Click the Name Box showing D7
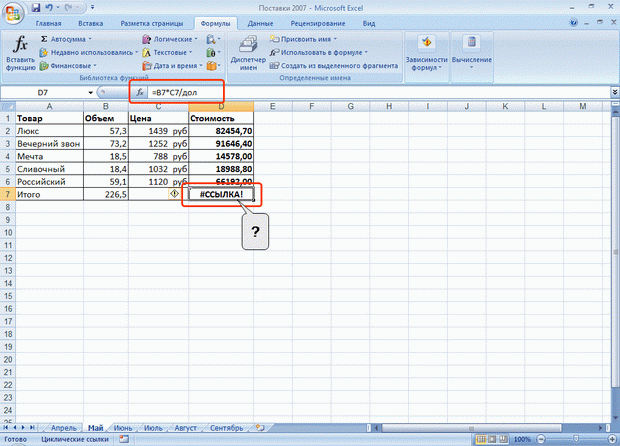 pos(43,93)
